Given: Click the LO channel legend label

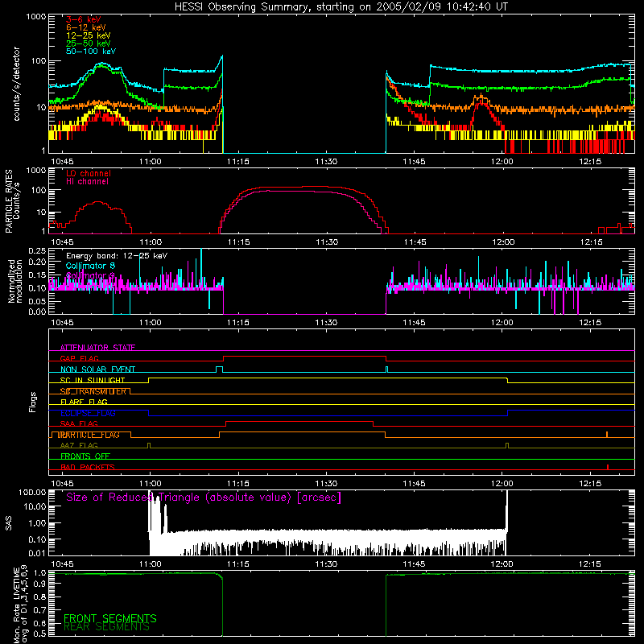Looking at the screenshot, I should pyautogui.click(x=89, y=173).
